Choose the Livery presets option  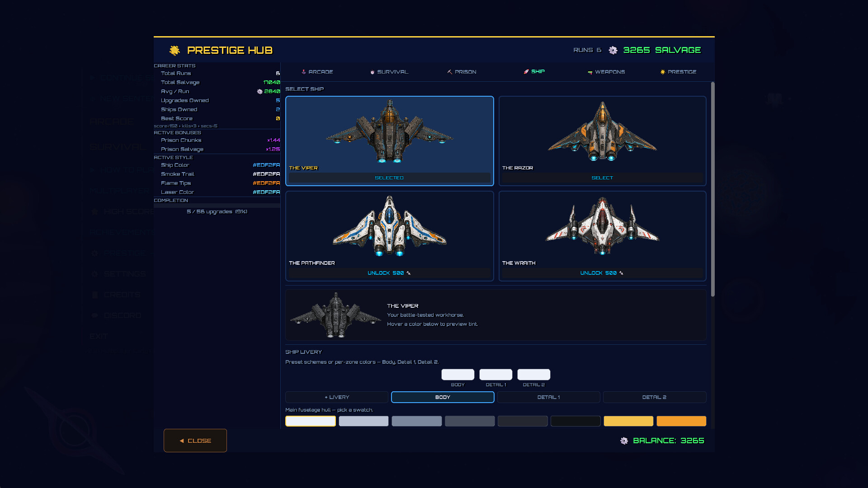click(337, 397)
